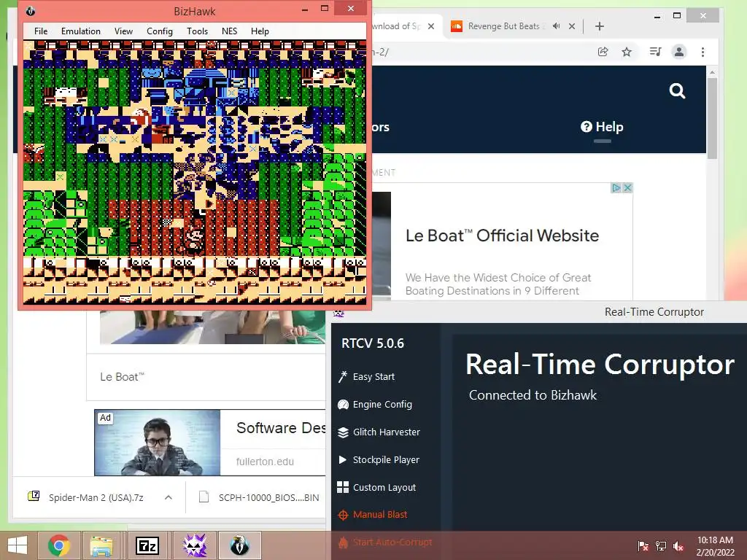Switch to BizHawk taskbar icon
The image size is (747, 560).
click(239, 545)
